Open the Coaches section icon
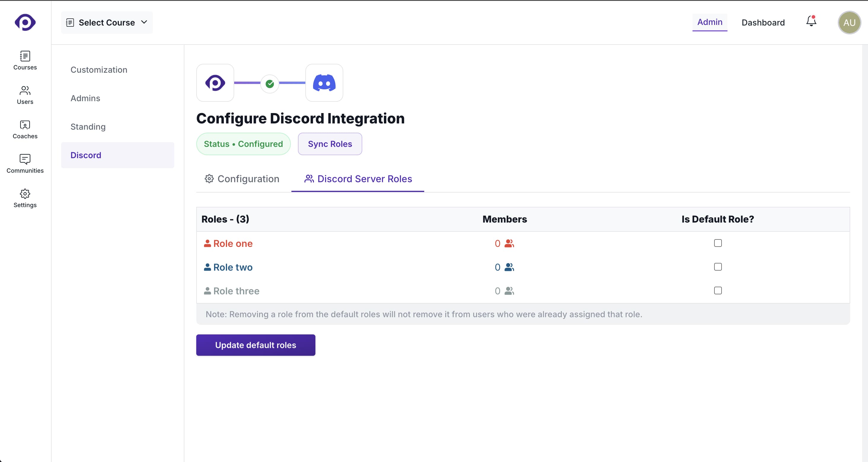Screen dimensions: 868x462 coord(25,129)
